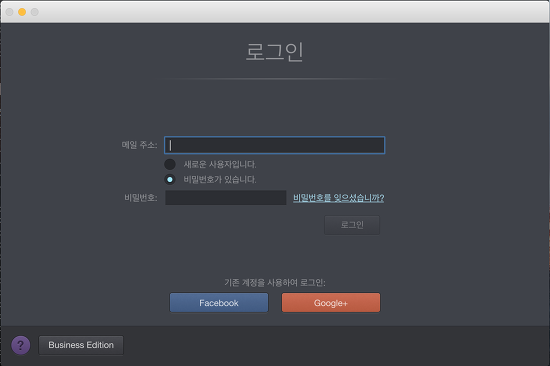Click into the 비밀번호 password field
The width and height of the screenshot is (550, 366).
pos(226,198)
